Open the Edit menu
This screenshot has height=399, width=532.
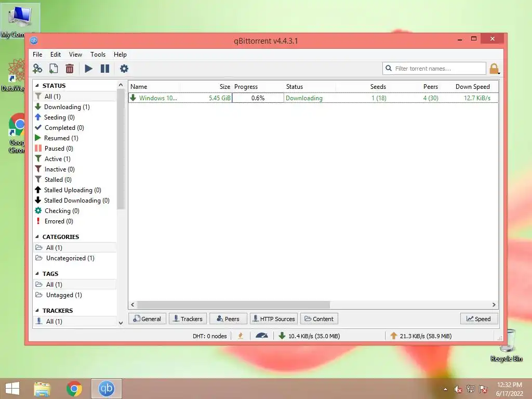pyautogui.click(x=55, y=54)
